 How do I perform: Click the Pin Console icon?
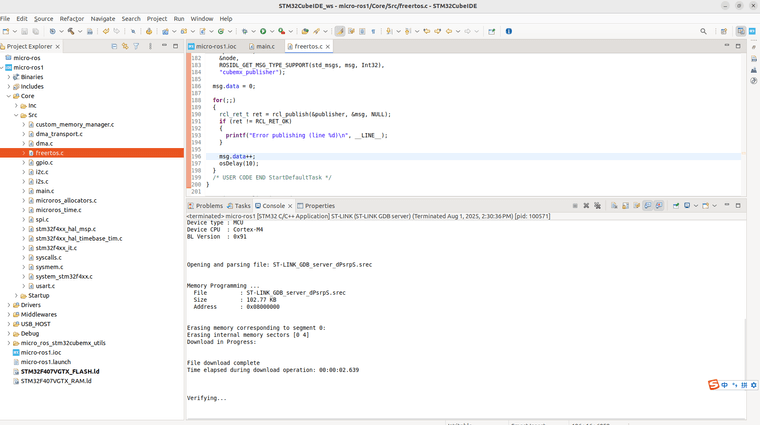tap(676, 206)
